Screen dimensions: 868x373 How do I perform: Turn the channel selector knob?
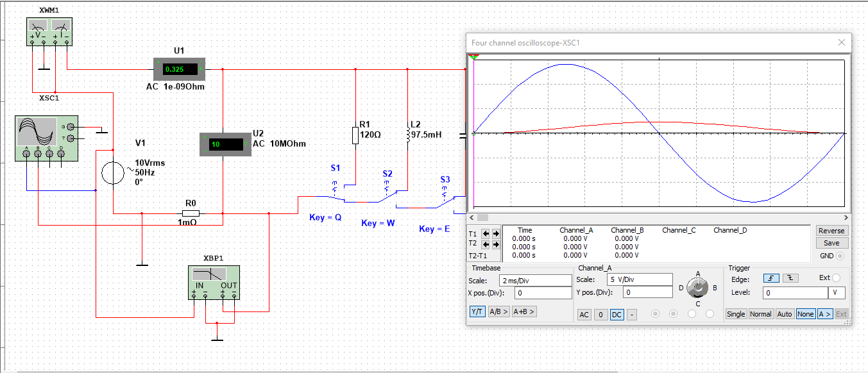697,289
